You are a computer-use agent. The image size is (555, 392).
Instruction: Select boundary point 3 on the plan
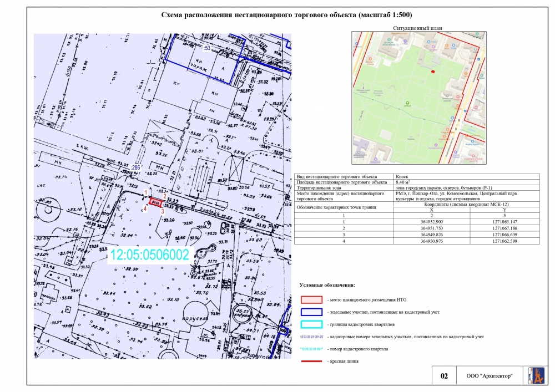click(x=163, y=211)
